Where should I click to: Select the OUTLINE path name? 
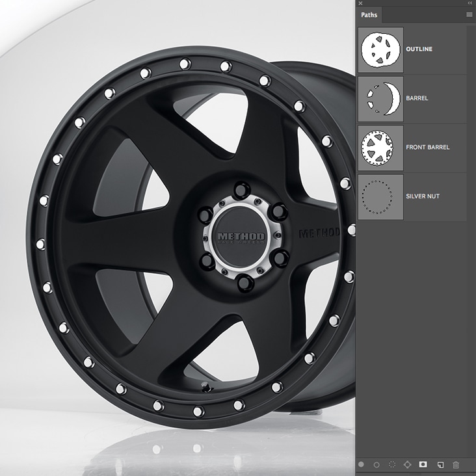[419, 49]
